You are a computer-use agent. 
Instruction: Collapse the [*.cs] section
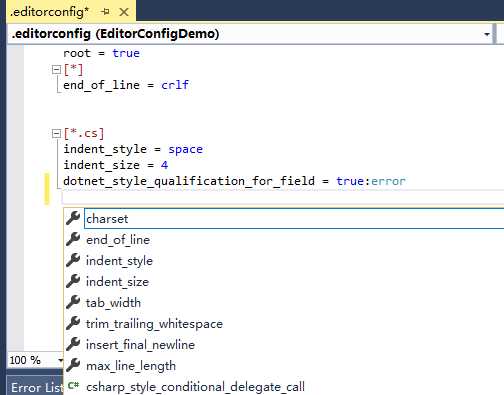pyautogui.click(x=56, y=134)
